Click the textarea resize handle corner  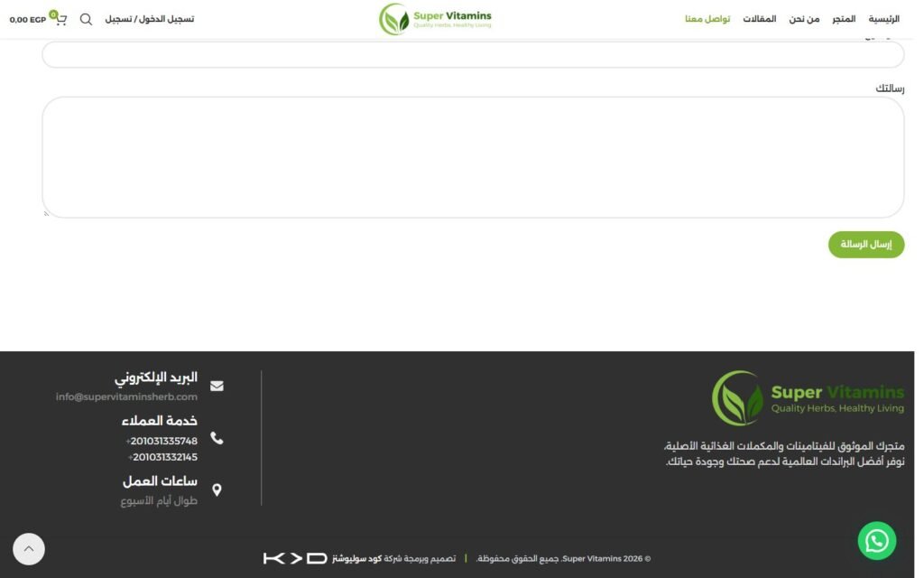coord(47,213)
